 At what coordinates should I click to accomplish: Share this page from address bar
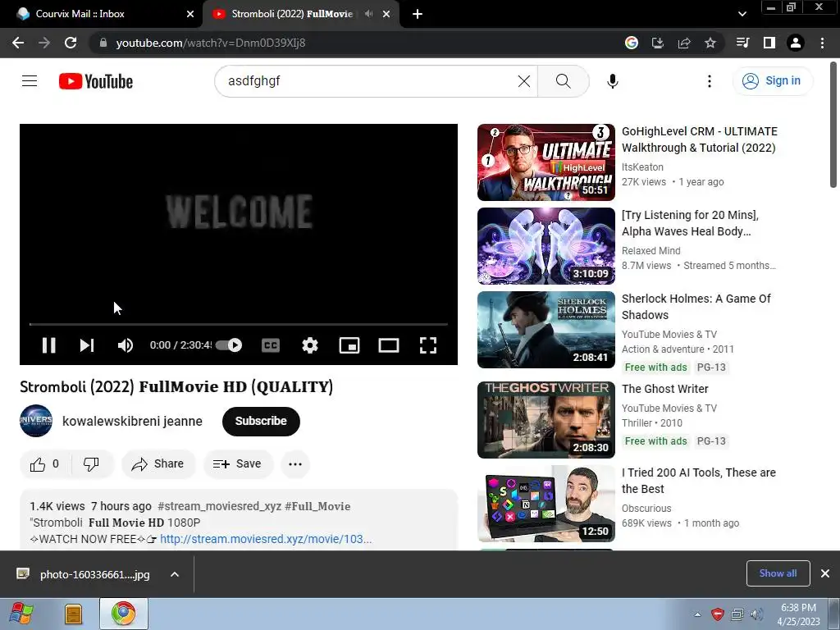tap(684, 43)
